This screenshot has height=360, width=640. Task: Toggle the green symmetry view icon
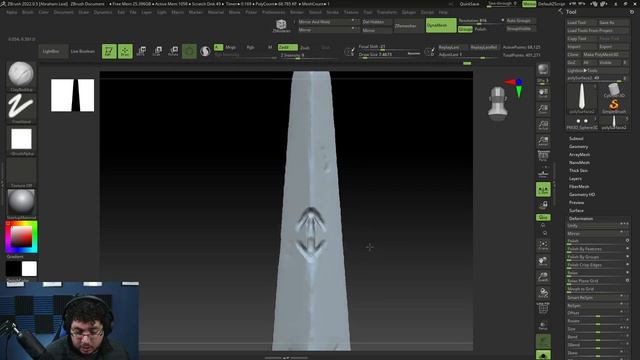543,190
